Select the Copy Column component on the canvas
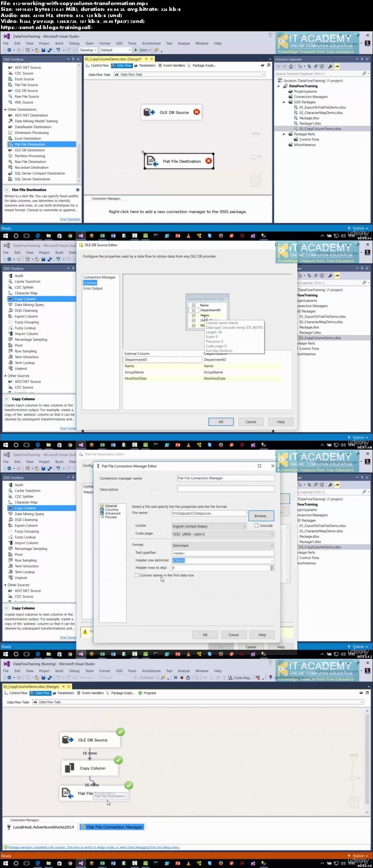The height and width of the screenshot is (868, 373). coord(90,768)
